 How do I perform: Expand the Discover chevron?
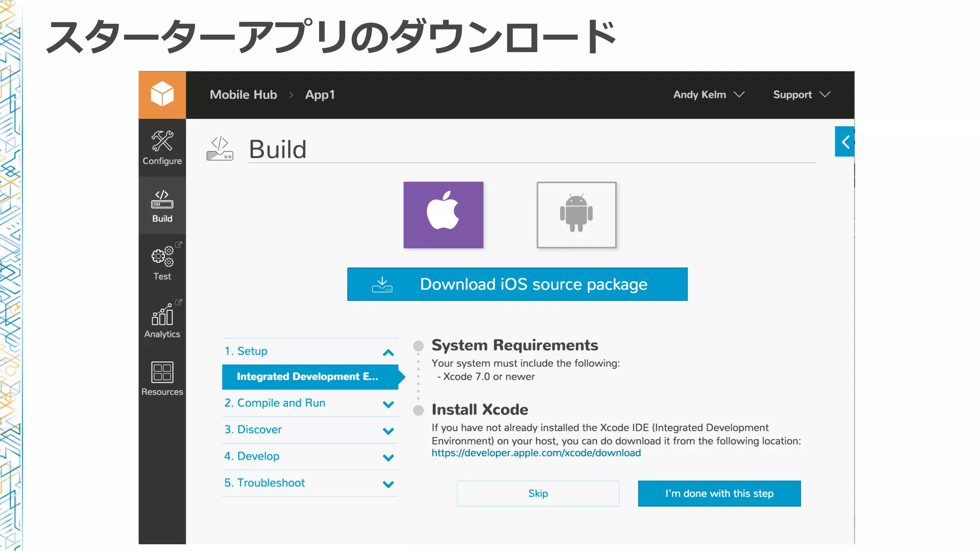388,431
